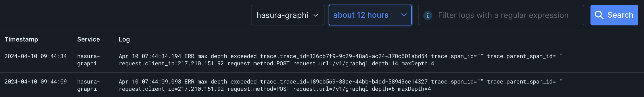Click the chevron on the time range selector
644x97 pixels.
pos(404,15)
